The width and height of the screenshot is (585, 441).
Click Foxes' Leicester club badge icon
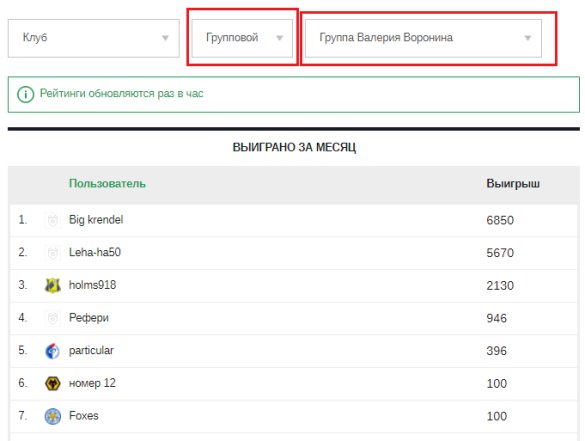tap(53, 416)
